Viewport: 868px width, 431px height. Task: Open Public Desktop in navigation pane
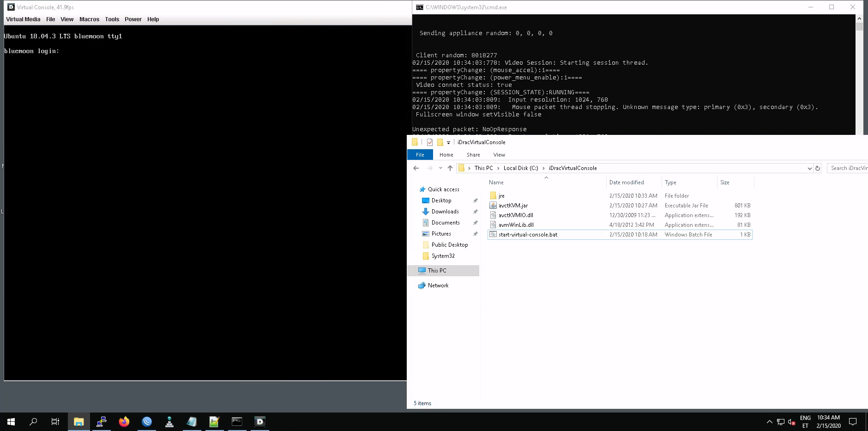coord(449,245)
